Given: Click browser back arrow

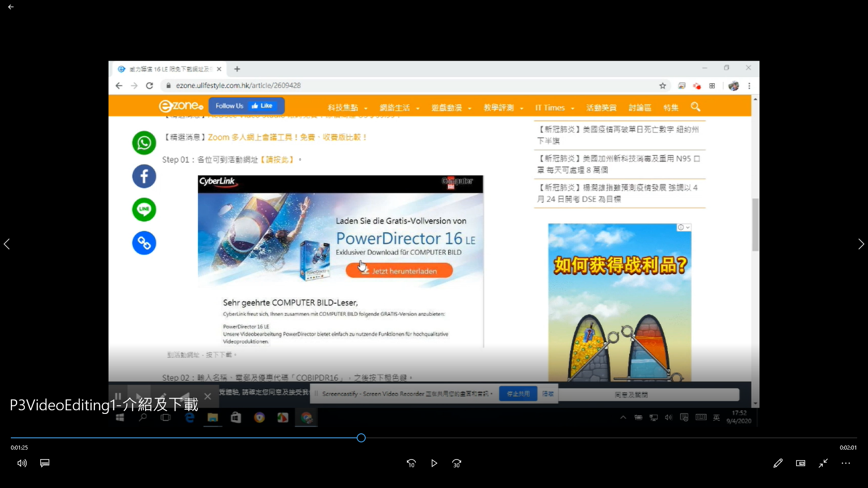Looking at the screenshot, I should [119, 86].
